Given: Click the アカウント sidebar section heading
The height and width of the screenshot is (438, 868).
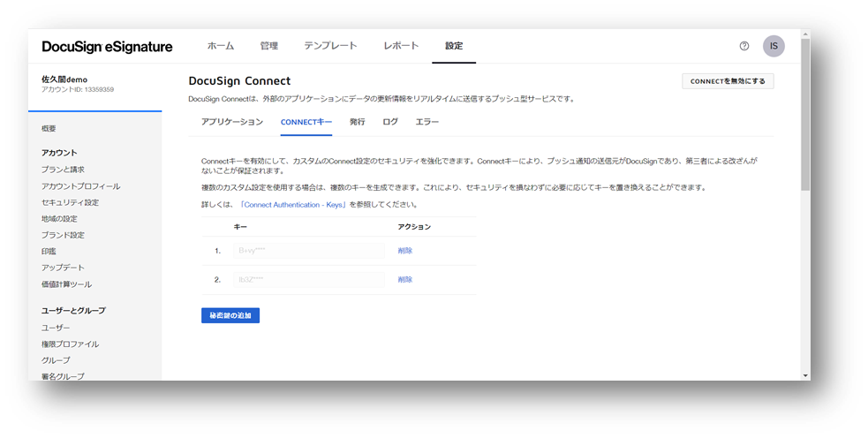Looking at the screenshot, I should (x=59, y=153).
